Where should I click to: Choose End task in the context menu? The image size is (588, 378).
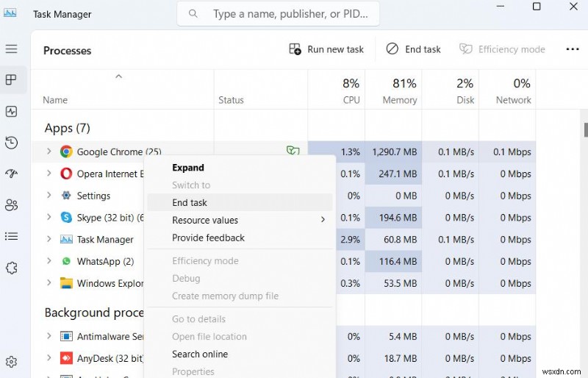[240, 202]
